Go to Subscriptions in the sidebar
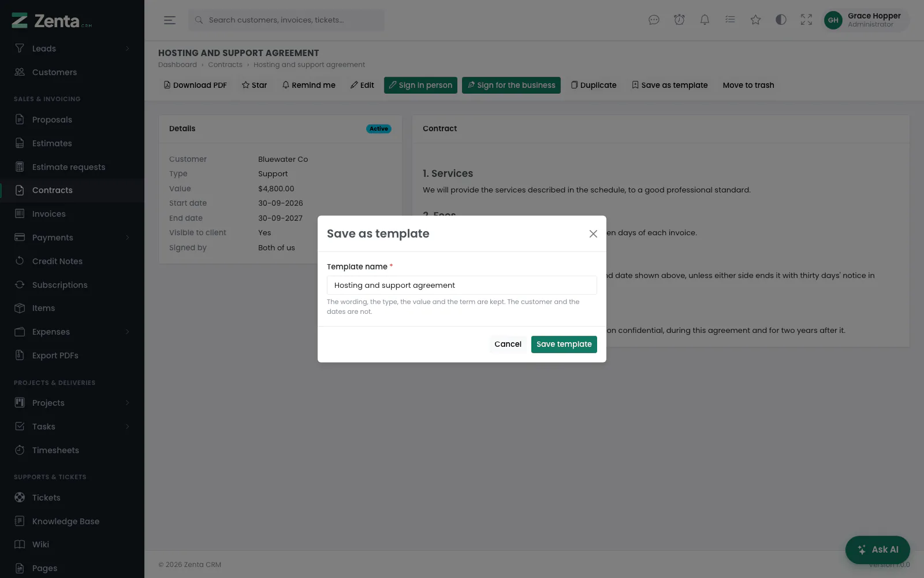Screen dimensions: 924x578 pos(72,285)
